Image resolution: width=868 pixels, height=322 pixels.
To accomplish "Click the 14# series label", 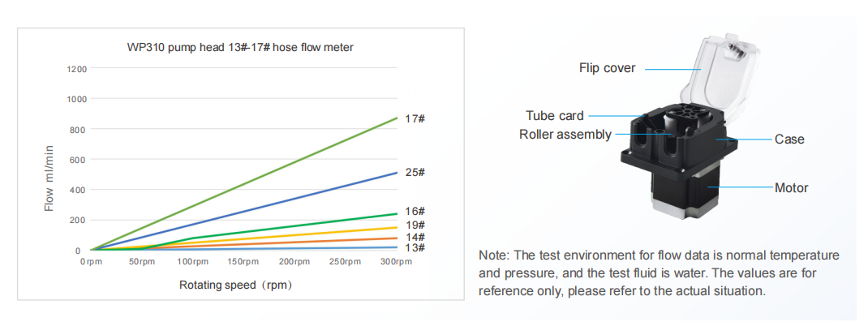I will [415, 237].
